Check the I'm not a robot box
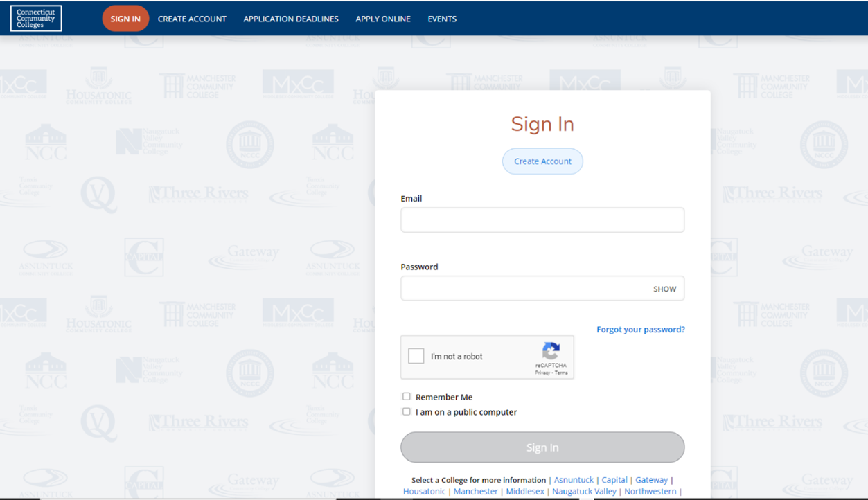Image resolution: width=868 pixels, height=500 pixels. tap(416, 356)
